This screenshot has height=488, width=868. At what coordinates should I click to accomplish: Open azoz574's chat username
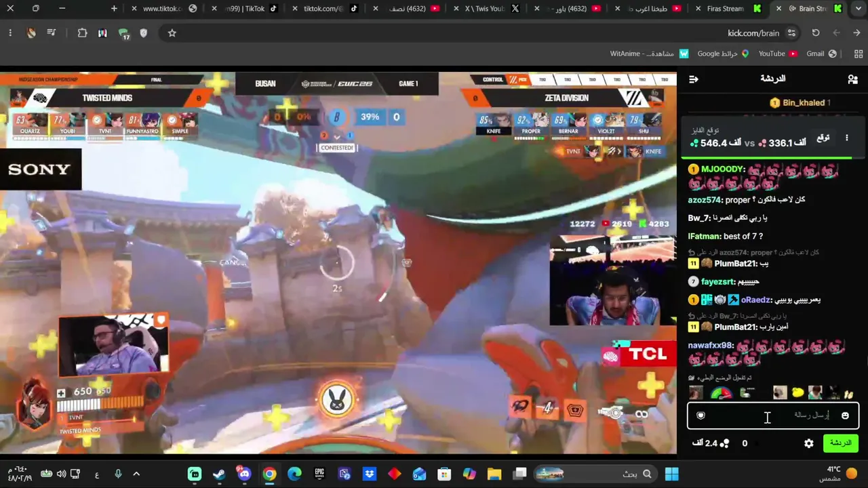[705, 201]
